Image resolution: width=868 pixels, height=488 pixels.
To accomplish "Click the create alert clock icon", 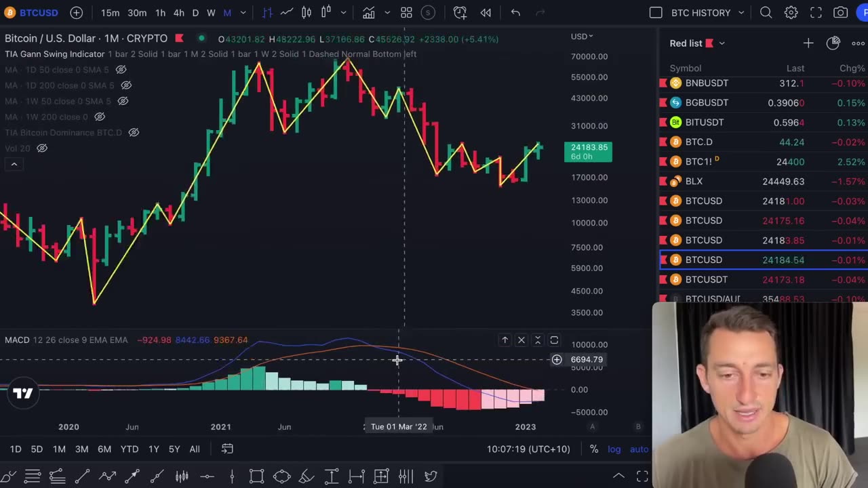I will click(x=460, y=12).
